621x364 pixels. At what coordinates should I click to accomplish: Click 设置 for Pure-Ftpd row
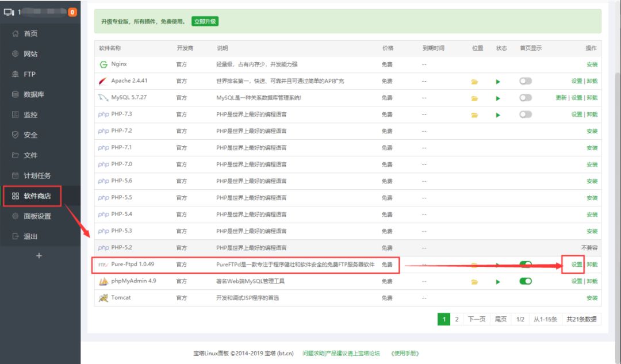(x=576, y=265)
